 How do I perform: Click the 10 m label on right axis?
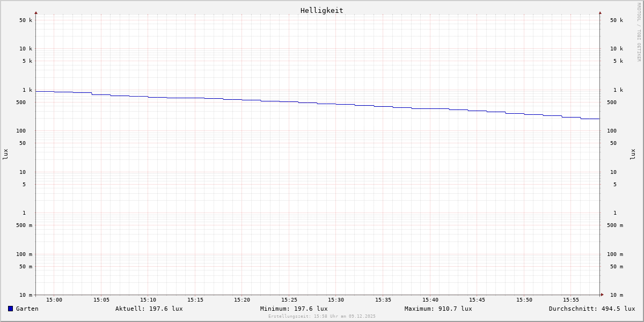tap(616, 295)
